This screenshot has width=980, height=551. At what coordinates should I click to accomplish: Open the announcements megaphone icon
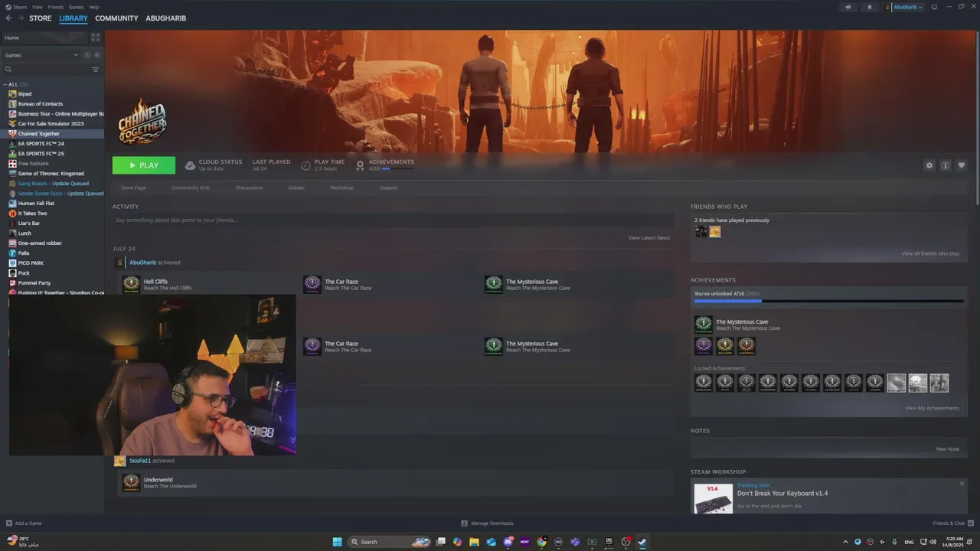click(x=848, y=7)
